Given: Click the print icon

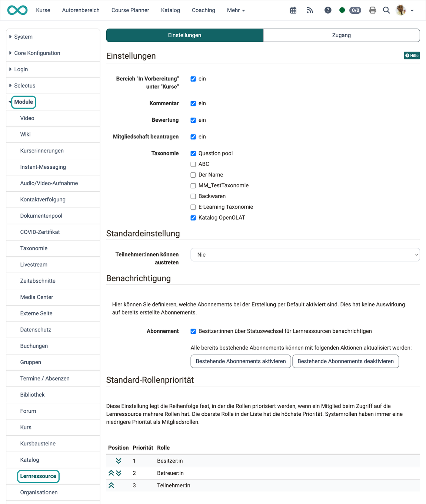Looking at the screenshot, I should (x=373, y=10).
